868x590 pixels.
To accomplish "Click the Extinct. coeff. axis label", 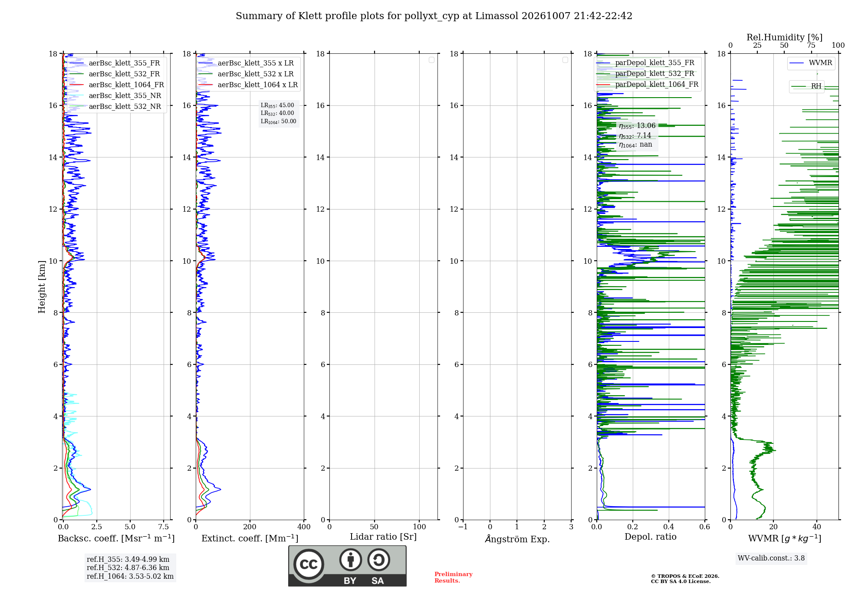I will pyautogui.click(x=250, y=538).
